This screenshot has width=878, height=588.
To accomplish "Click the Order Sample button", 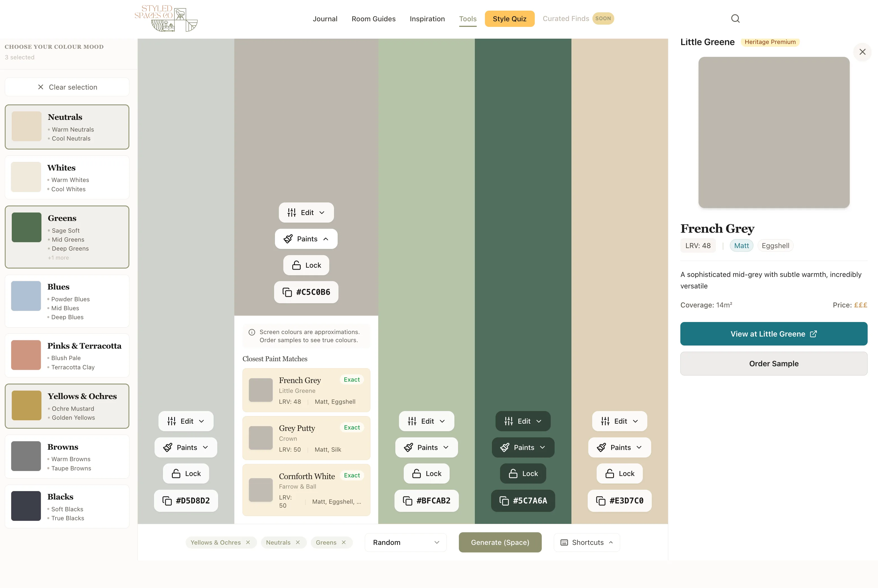I will click(x=774, y=363).
